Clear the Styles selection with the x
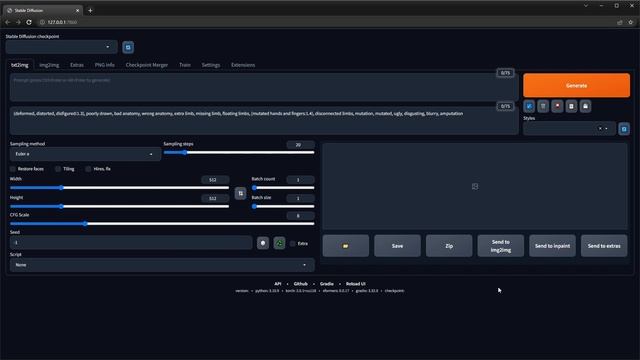 pos(600,129)
